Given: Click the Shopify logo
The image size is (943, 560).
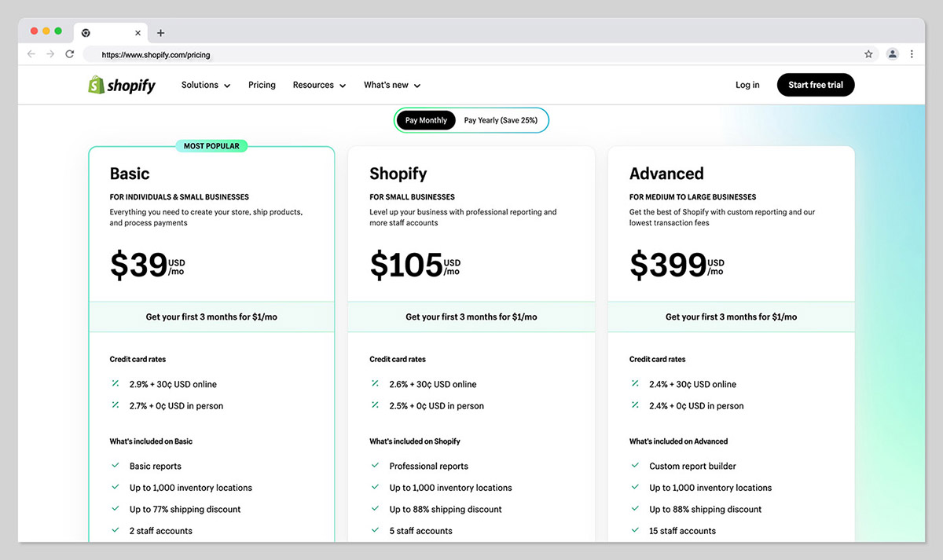Looking at the screenshot, I should pos(122,84).
